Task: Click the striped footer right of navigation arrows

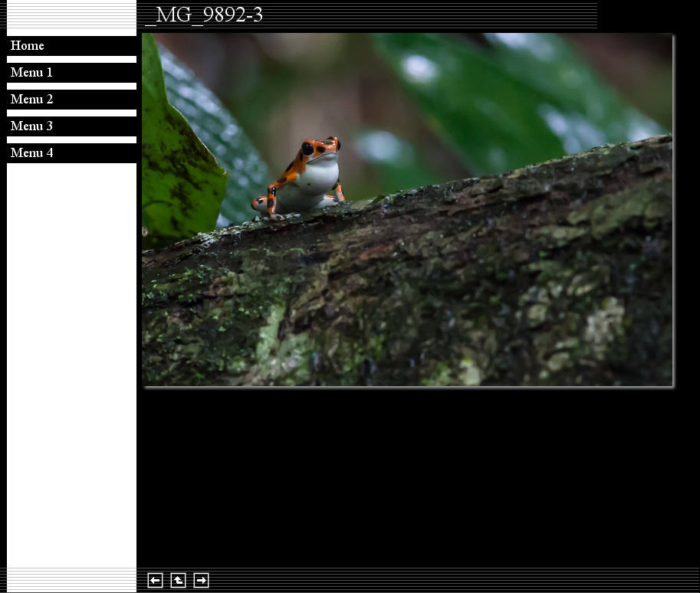Action: 460,580
